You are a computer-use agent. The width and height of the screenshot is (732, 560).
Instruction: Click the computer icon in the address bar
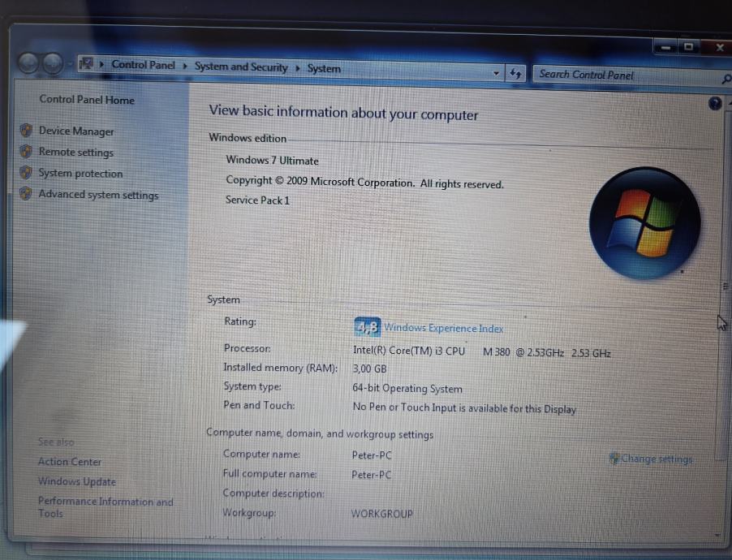(x=86, y=63)
